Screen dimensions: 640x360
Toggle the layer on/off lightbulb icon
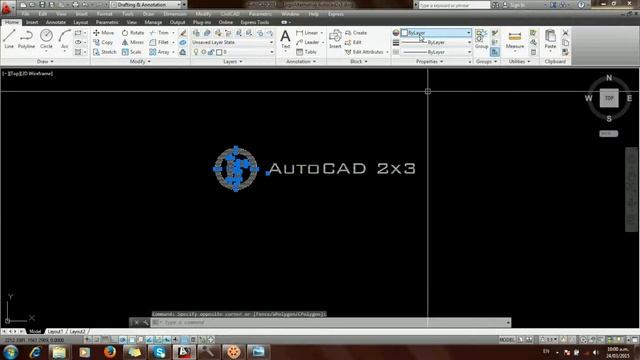click(196, 52)
